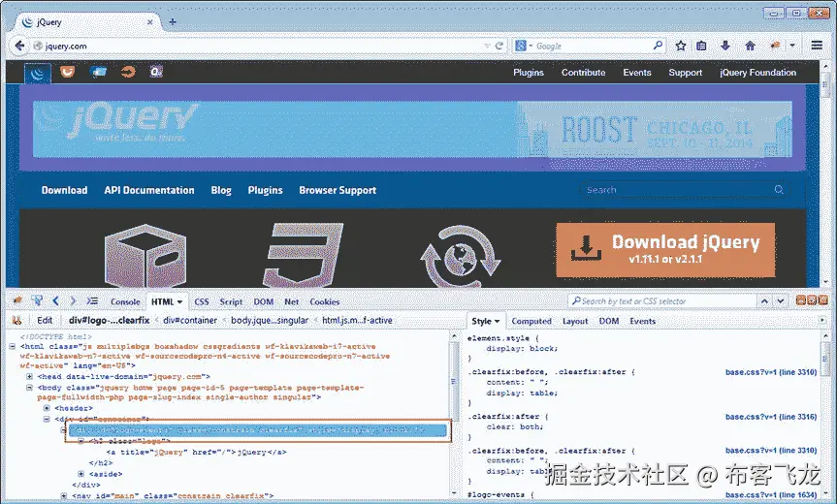Collapse the body node
The height and width of the screenshot is (504, 837).
coord(29,388)
